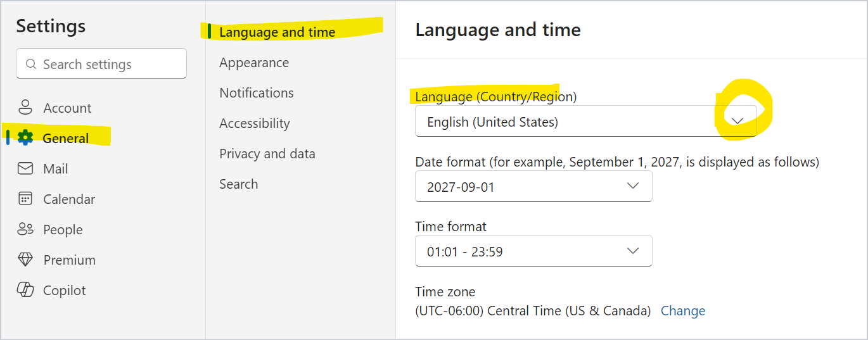Open the Search subsection
868x340 pixels.
tap(239, 184)
